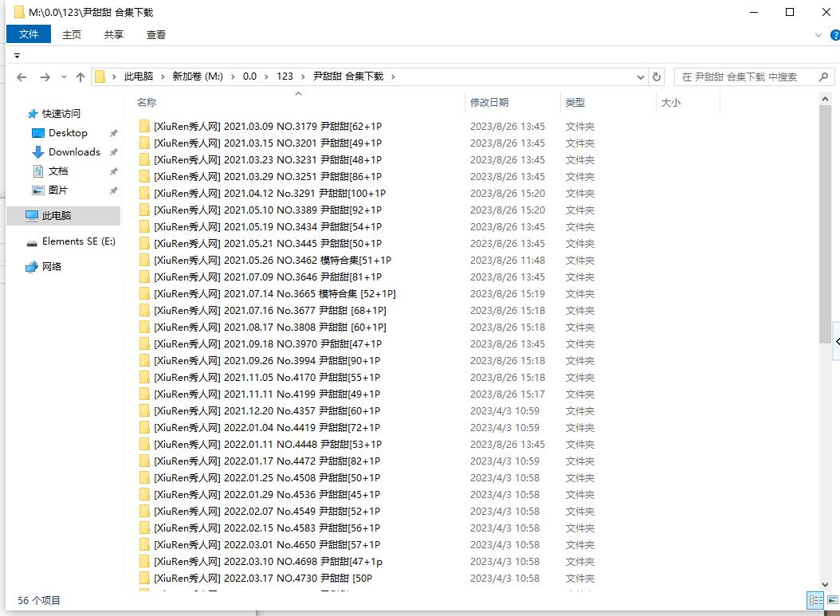
Task: Select 快速访问 in navigation pane
Action: coord(61,114)
